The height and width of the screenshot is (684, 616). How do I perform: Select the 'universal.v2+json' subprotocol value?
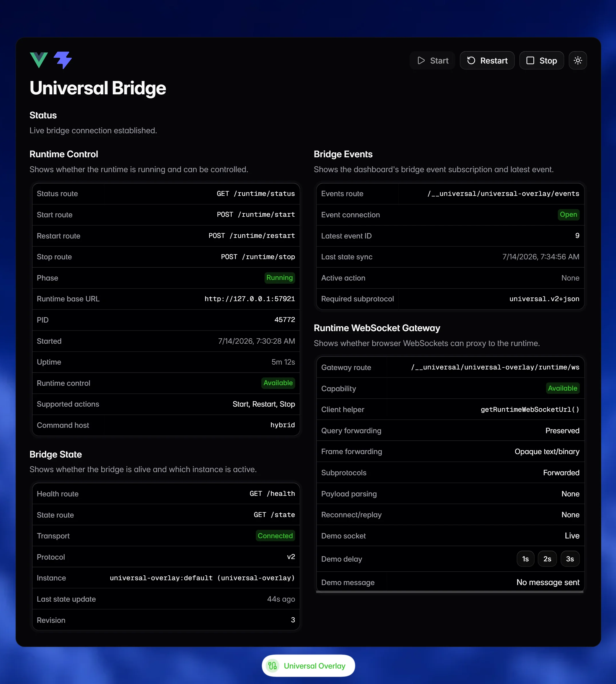point(544,299)
